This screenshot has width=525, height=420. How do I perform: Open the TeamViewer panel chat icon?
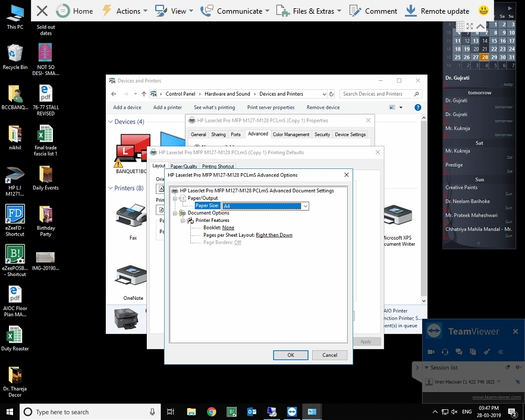(x=458, y=352)
